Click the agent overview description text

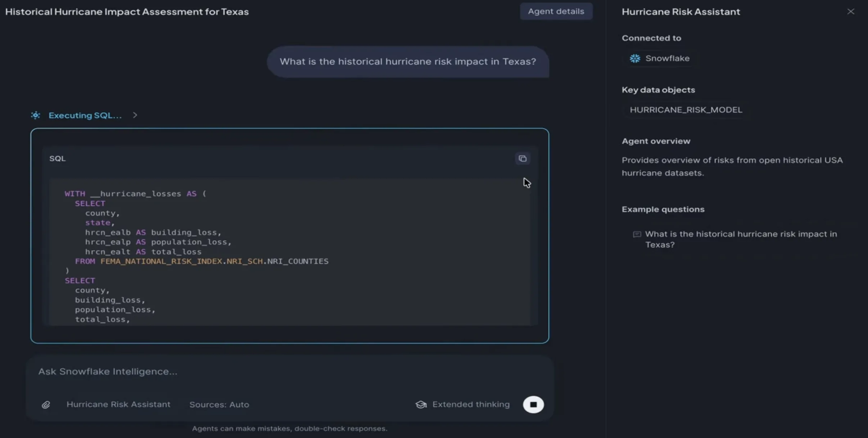pos(732,166)
